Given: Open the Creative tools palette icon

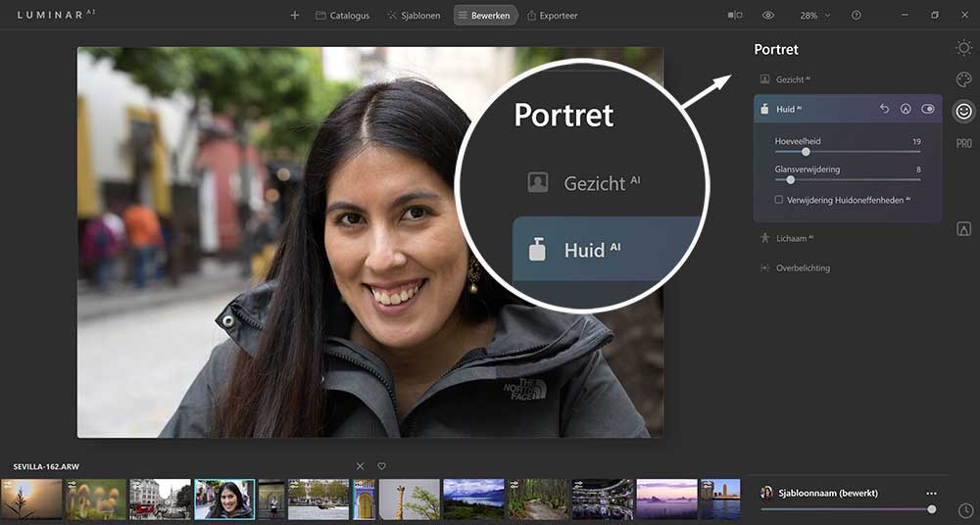Looking at the screenshot, I should [x=963, y=79].
